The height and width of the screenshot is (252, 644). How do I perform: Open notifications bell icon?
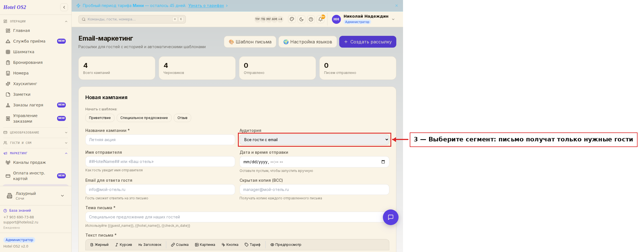320,19
